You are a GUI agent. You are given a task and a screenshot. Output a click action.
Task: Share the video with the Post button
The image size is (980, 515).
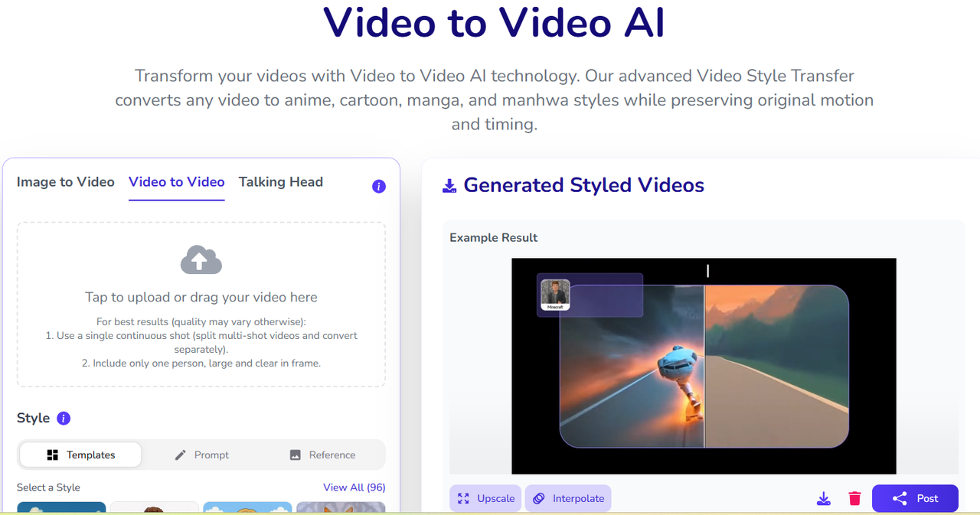pyautogui.click(x=914, y=499)
